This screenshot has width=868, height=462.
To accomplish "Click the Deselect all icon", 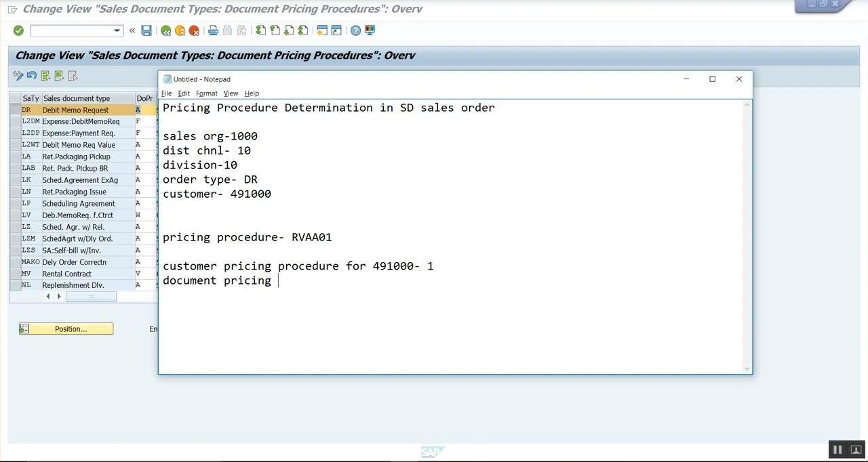I will (73, 76).
